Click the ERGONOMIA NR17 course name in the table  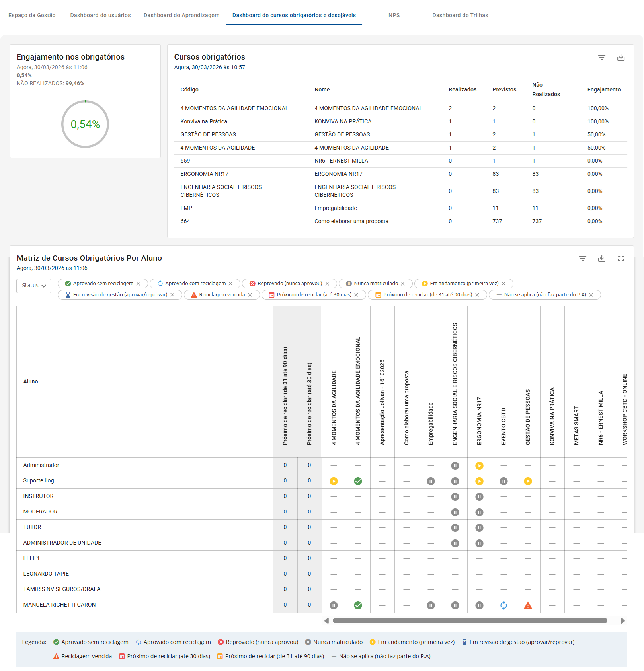coord(338,174)
